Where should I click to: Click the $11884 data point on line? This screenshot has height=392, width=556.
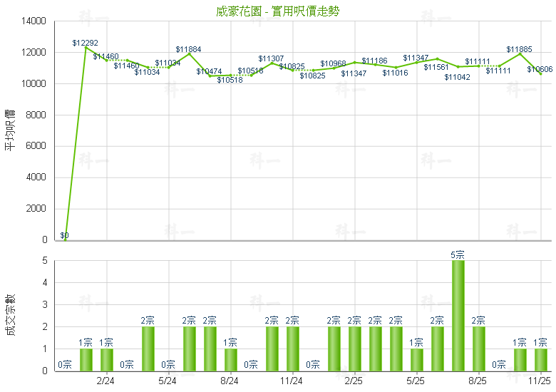pos(189,54)
